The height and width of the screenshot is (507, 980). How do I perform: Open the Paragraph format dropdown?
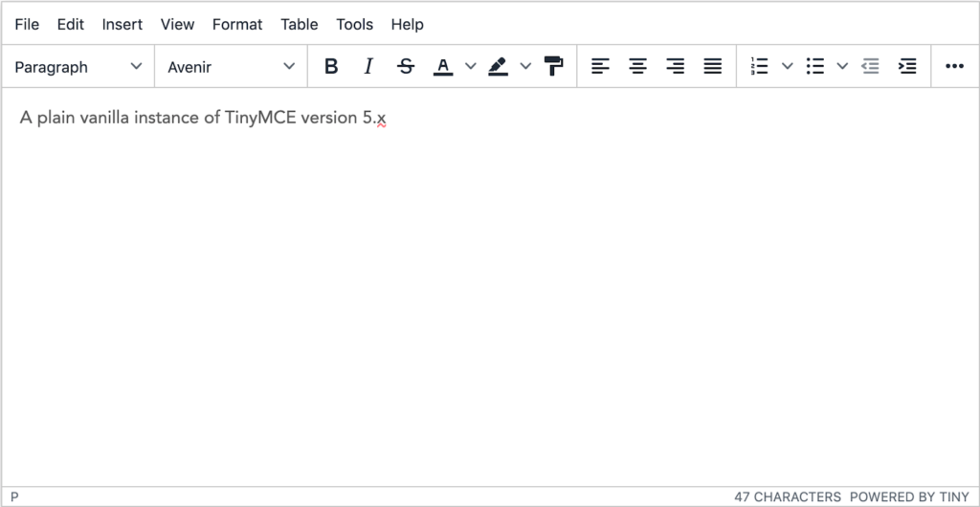pos(78,66)
